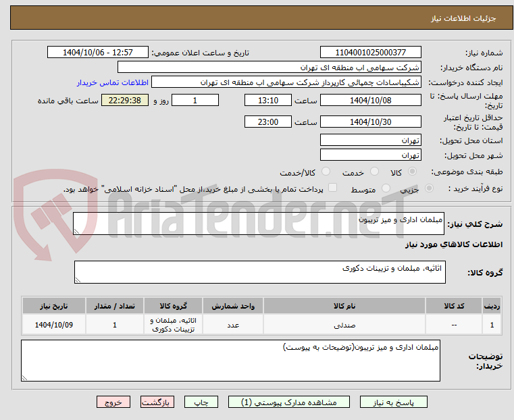514x420 pixels.
Task: Click the نام دستگاه خریدار field
Action: [269, 67]
